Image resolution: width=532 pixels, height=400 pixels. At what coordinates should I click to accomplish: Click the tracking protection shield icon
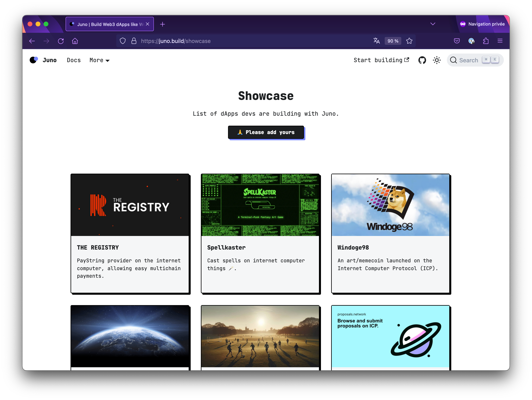(x=123, y=41)
